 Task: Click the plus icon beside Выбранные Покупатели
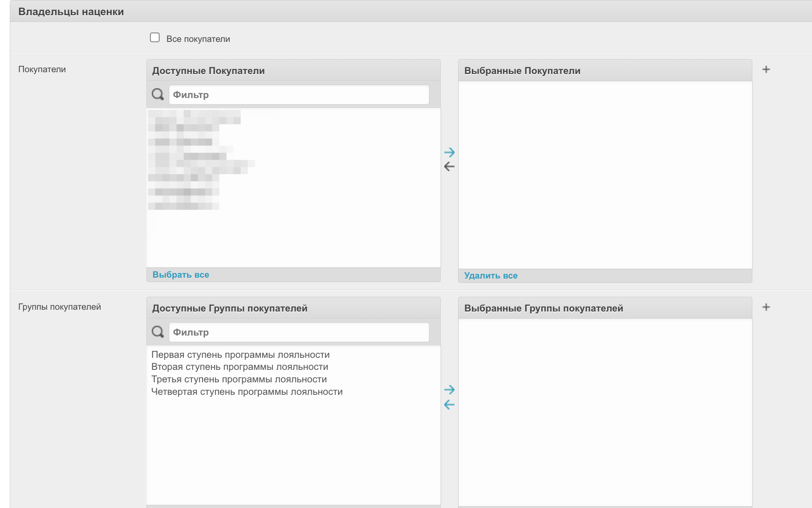pyautogui.click(x=766, y=70)
